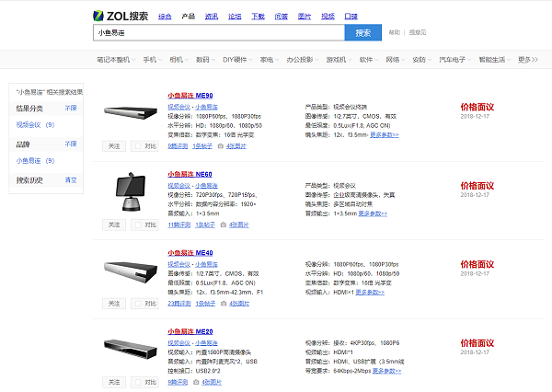The height and width of the screenshot is (392, 552).
Task: Switch to the 图片 search tab
Action: pos(305,17)
